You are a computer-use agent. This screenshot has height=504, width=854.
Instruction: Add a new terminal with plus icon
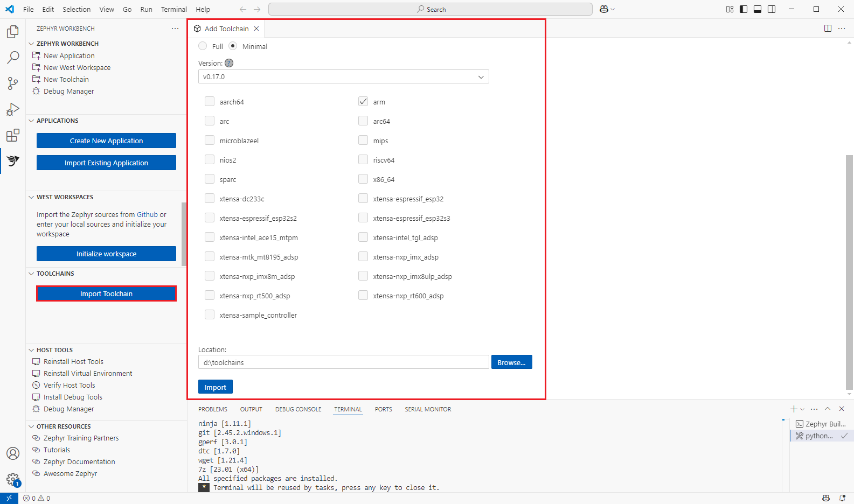[x=793, y=409]
